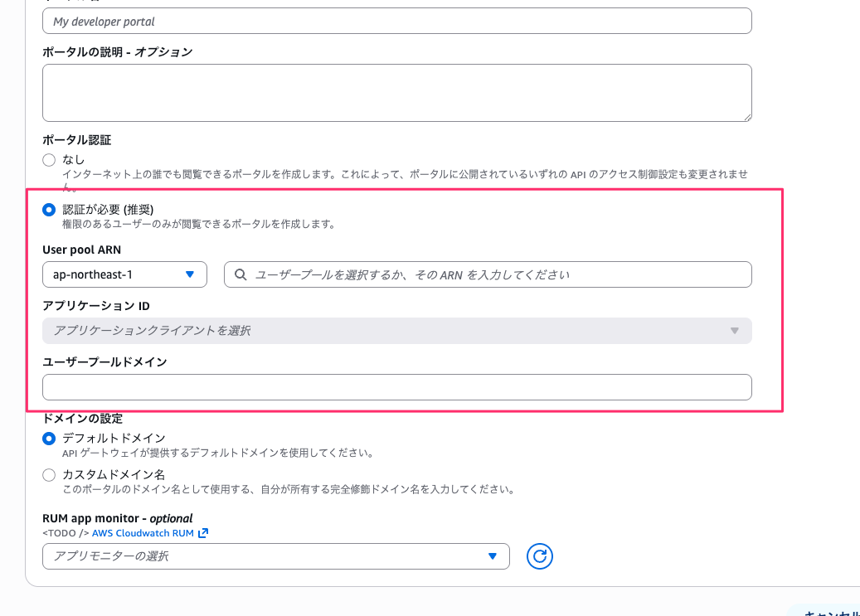Open the AWS Cloudwatch RUM link
The height and width of the screenshot is (616, 860).
click(x=143, y=533)
